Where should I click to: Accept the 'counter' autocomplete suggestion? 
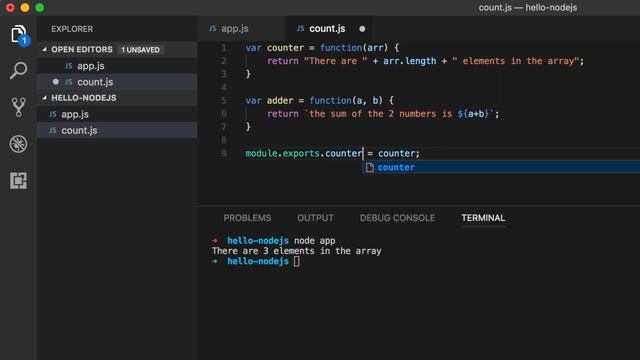501,167
